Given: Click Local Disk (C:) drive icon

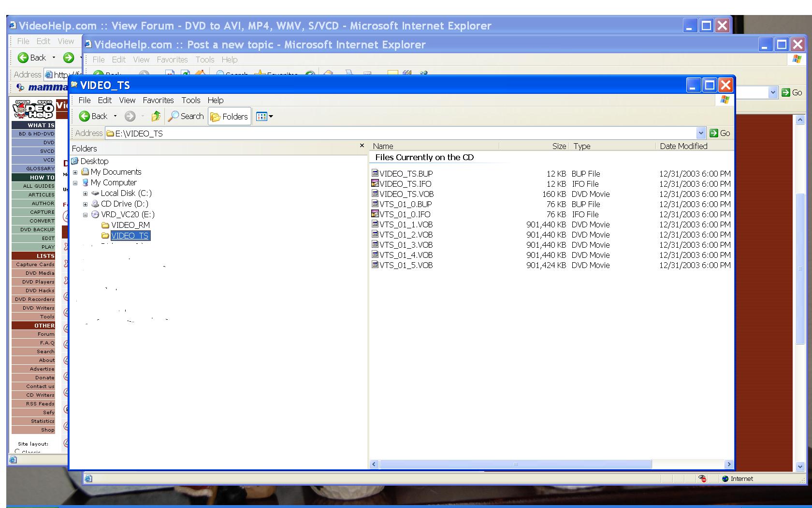Looking at the screenshot, I should point(95,193).
